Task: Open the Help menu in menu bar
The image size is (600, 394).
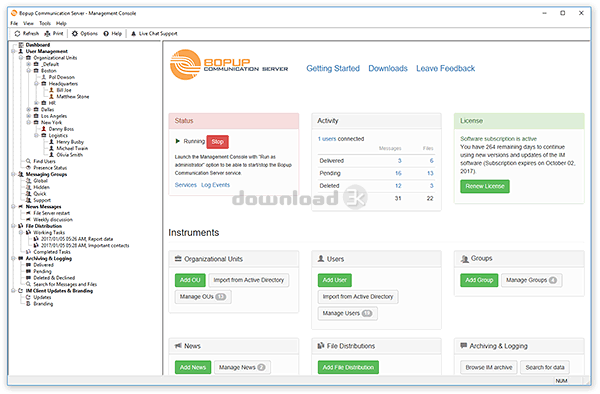Action: [61, 23]
